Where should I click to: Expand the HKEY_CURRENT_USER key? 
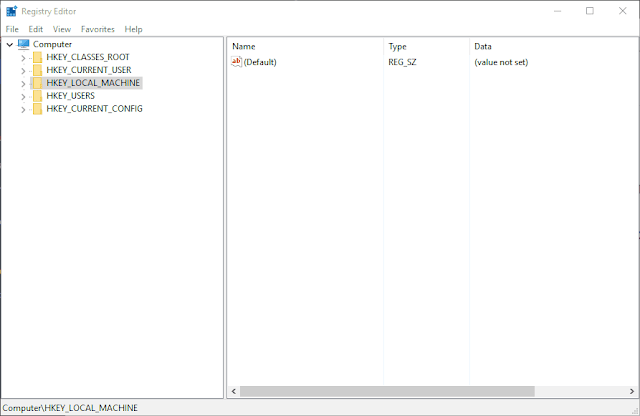click(23, 71)
